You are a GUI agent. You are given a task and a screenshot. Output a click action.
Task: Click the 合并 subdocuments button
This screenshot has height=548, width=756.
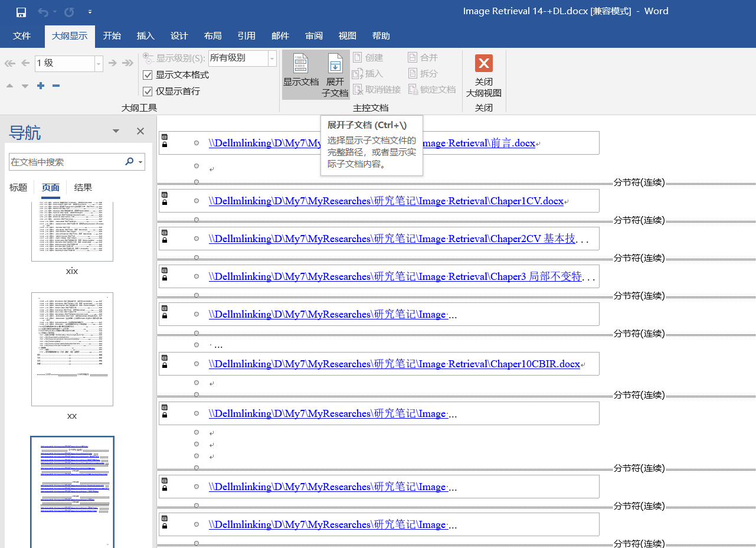click(423, 57)
